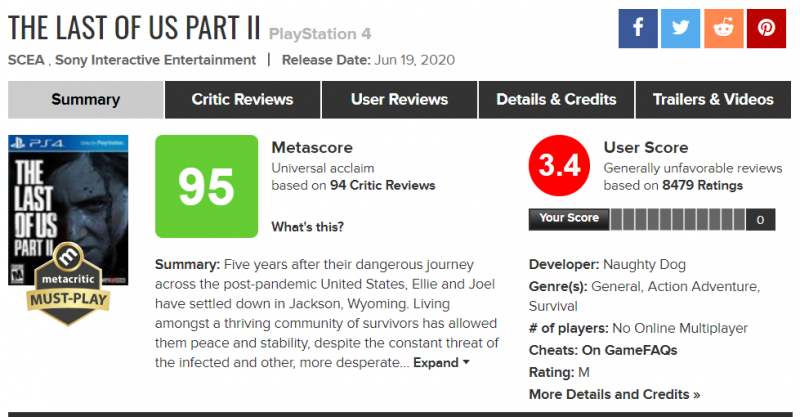800x417 pixels.
Task: Expand the full game summary
Action: point(441,363)
